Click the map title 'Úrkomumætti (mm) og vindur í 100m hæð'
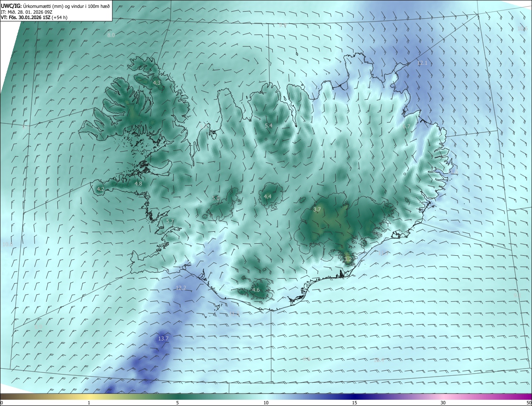 (x=66, y=6)
